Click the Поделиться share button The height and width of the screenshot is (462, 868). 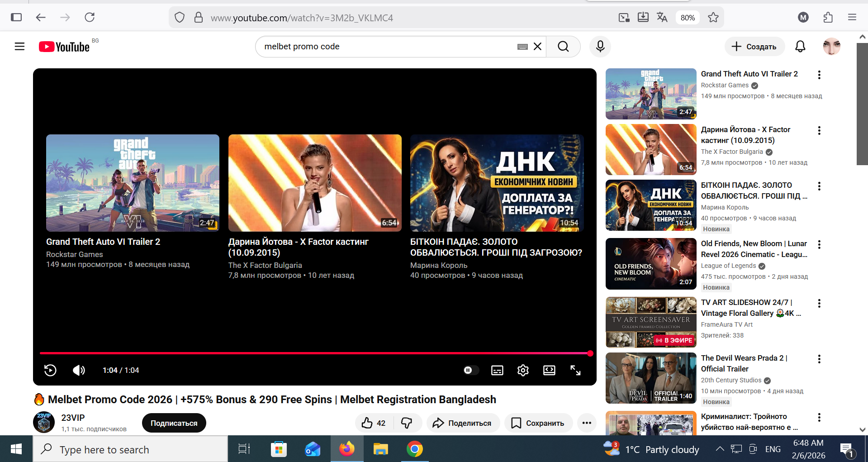(462, 423)
